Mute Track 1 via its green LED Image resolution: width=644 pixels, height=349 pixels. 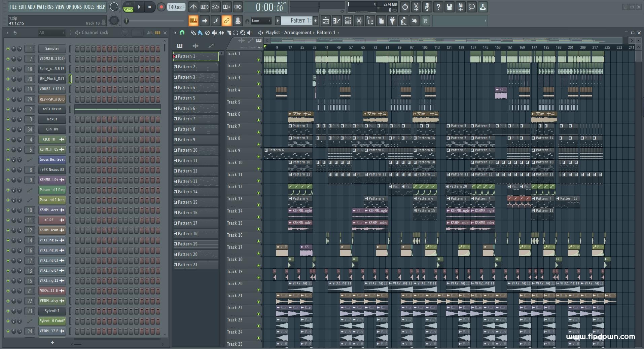(x=258, y=60)
